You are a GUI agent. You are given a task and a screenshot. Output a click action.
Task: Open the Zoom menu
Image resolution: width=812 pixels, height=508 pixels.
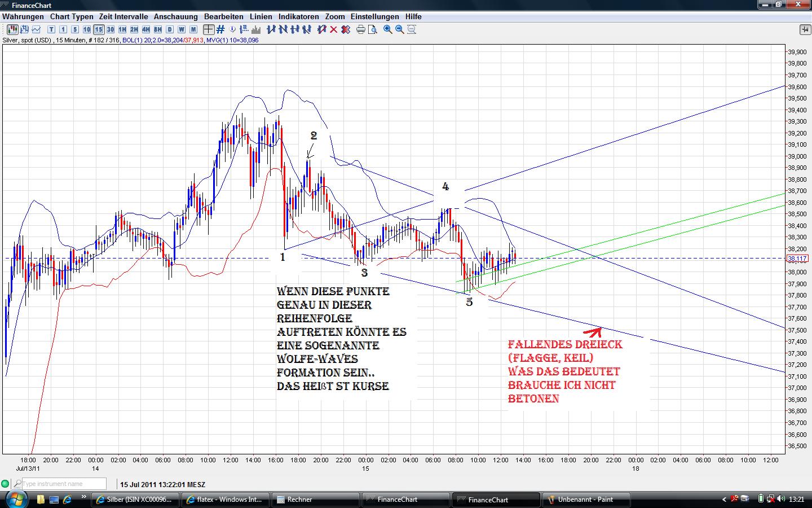coord(335,16)
